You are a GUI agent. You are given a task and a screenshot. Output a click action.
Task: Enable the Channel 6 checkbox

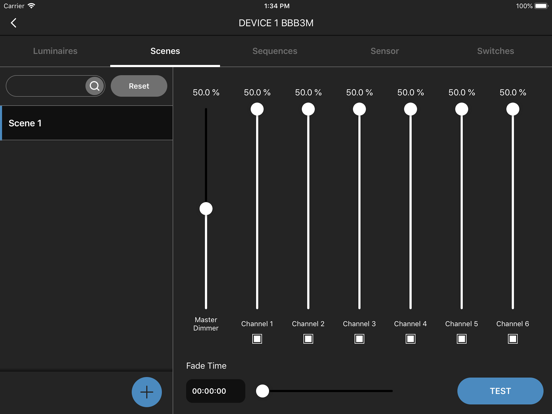point(513,339)
